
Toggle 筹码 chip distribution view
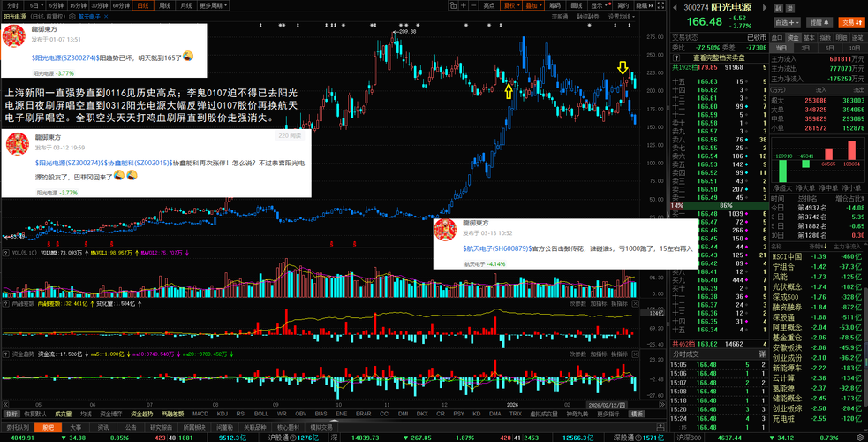555,5
